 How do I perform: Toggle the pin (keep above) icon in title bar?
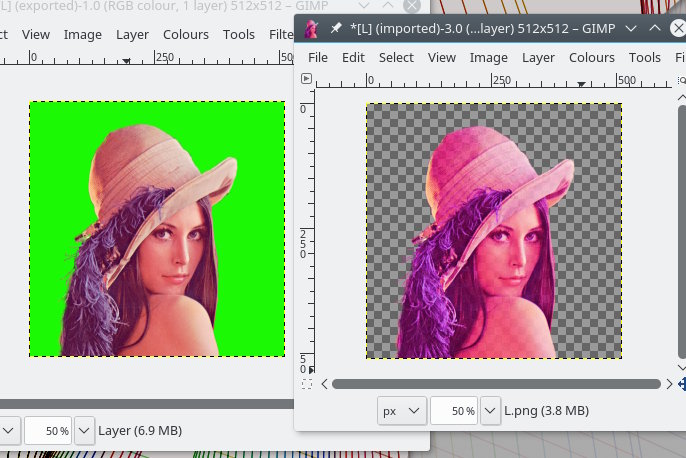click(x=336, y=28)
